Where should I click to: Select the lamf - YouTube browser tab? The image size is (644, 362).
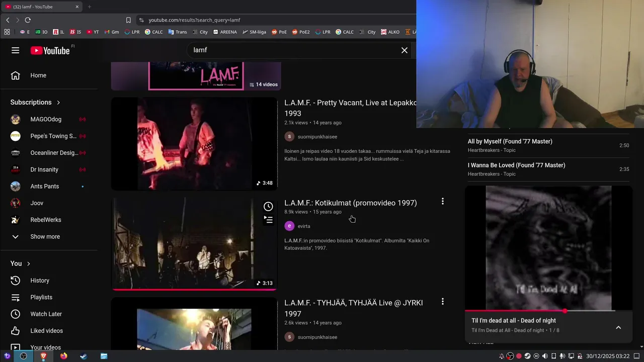coord(42,7)
